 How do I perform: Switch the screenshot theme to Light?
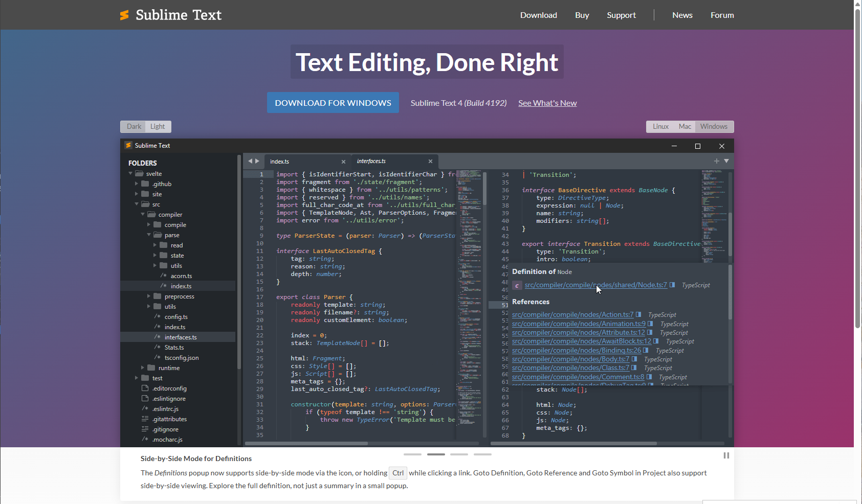tap(158, 126)
